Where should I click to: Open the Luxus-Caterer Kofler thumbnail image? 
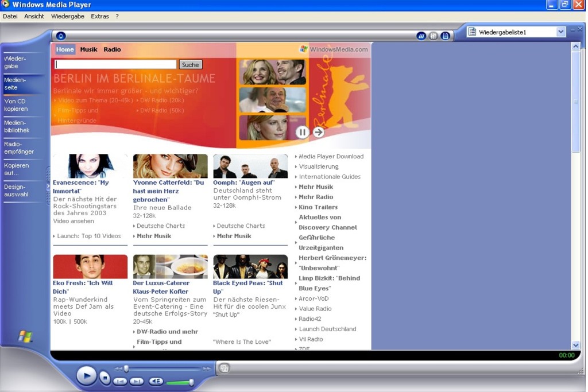(x=170, y=266)
